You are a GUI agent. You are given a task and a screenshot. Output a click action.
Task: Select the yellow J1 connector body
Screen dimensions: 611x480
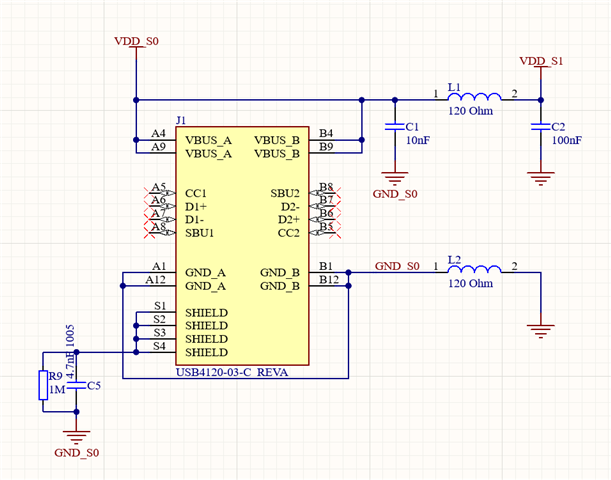coord(242,246)
